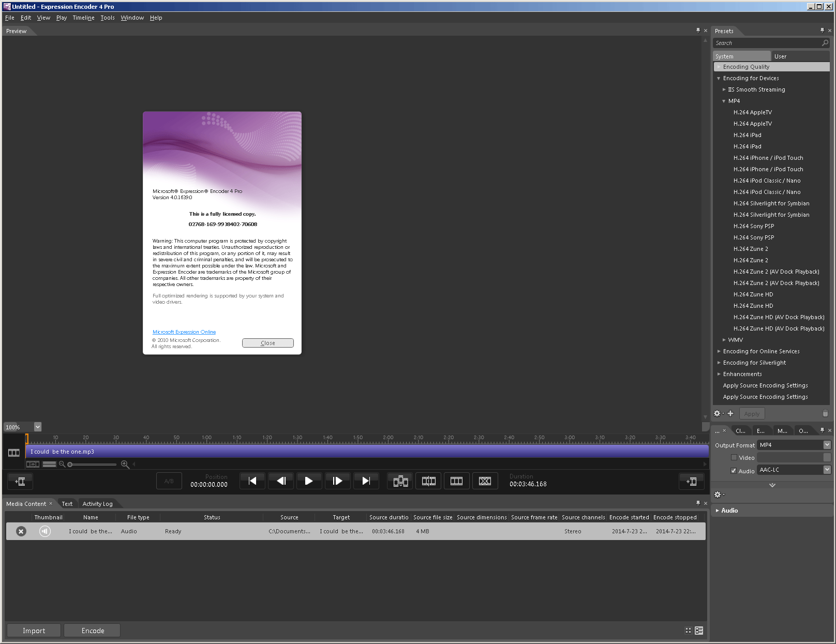836x644 pixels.
Task: Zoom out the timeline with minus magnifier
Action: tap(62, 464)
